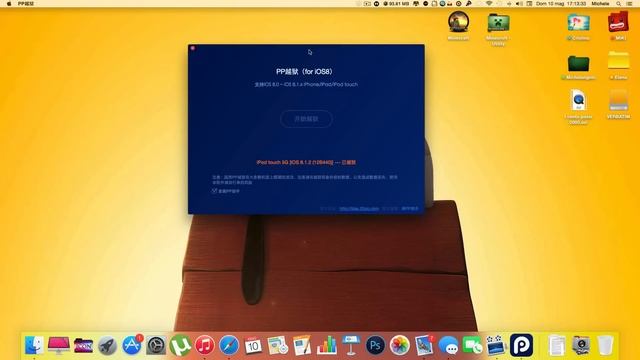Screen dimensions: 640x360
Task: Open Mail stamp icon in dock
Action: tap(424, 345)
